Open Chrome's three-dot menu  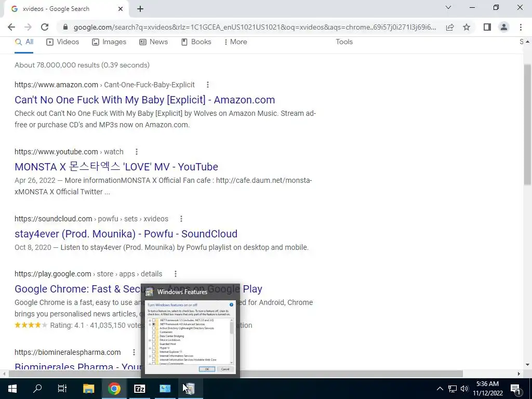521,27
